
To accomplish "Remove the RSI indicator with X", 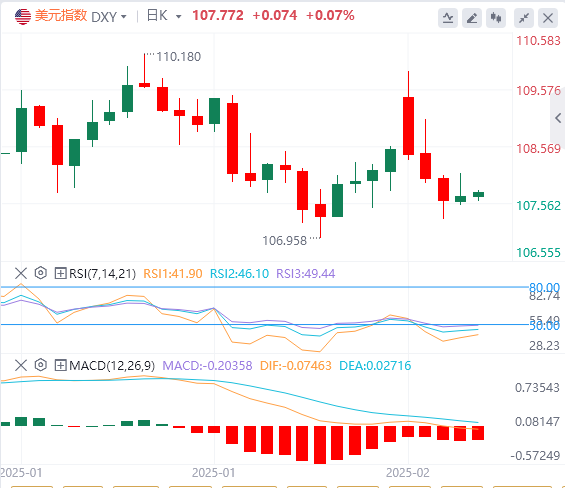I will tap(21, 273).
